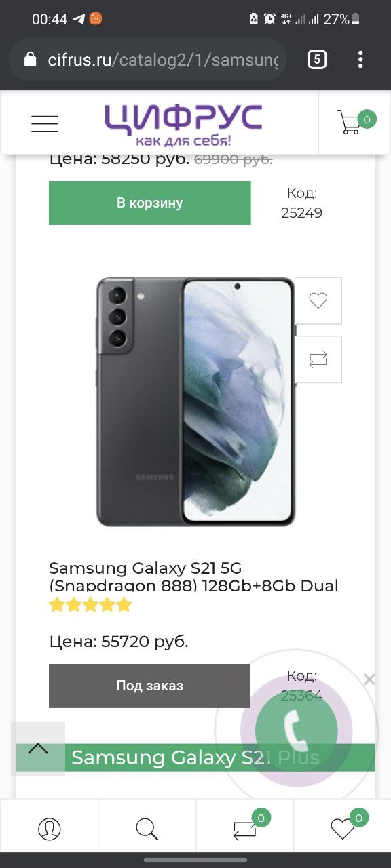Open wishlist heart in bottom bar
Viewport: 391px width, 868px height.
click(343, 828)
